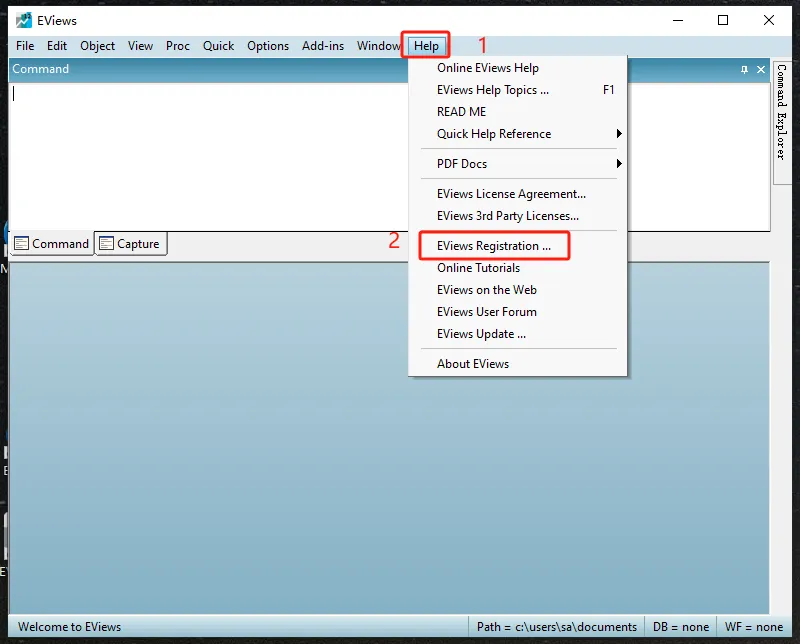Viewport: 800px width, 644px height.
Task: Select EViews Update
Action: tap(518, 334)
